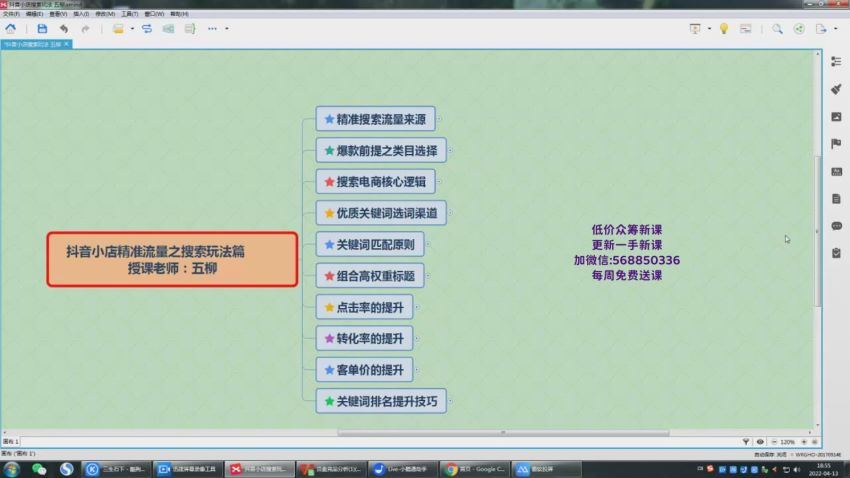Select the 客单价的提升 topic
Viewport: 850px width, 478px height.
[364, 370]
